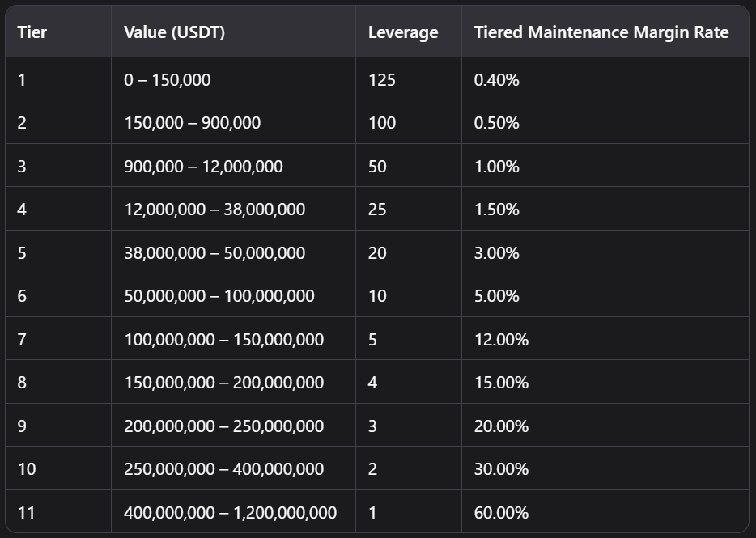Image resolution: width=756 pixels, height=538 pixels.
Task: Click the 900,000 – 12,000,000 range cell
Action: point(203,167)
